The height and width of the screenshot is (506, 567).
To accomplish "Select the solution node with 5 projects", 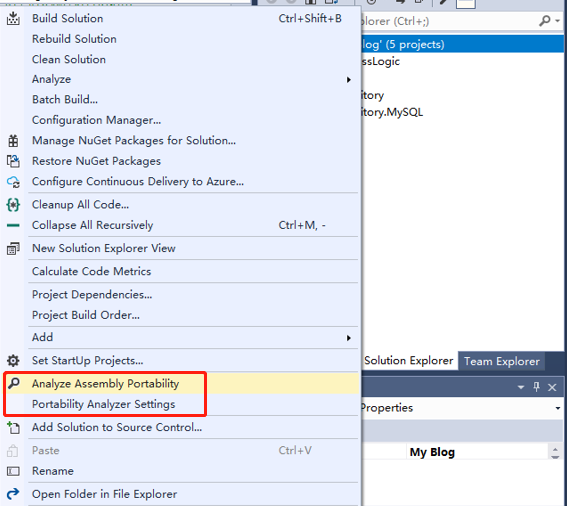I will [x=463, y=44].
